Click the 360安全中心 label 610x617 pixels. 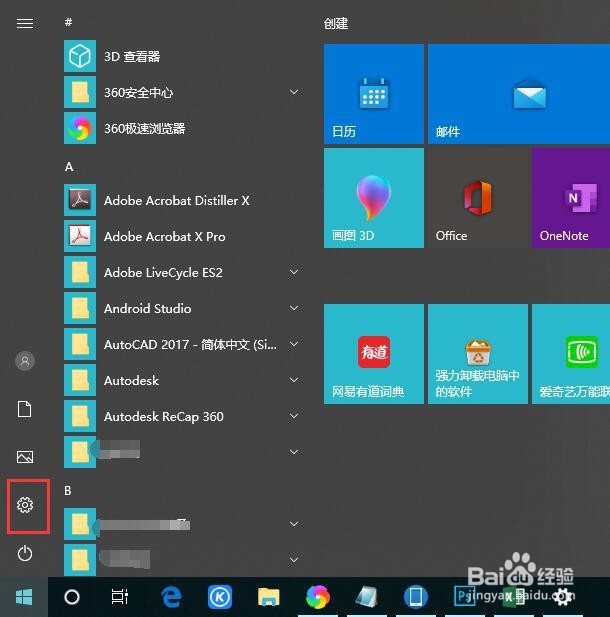[139, 93]
